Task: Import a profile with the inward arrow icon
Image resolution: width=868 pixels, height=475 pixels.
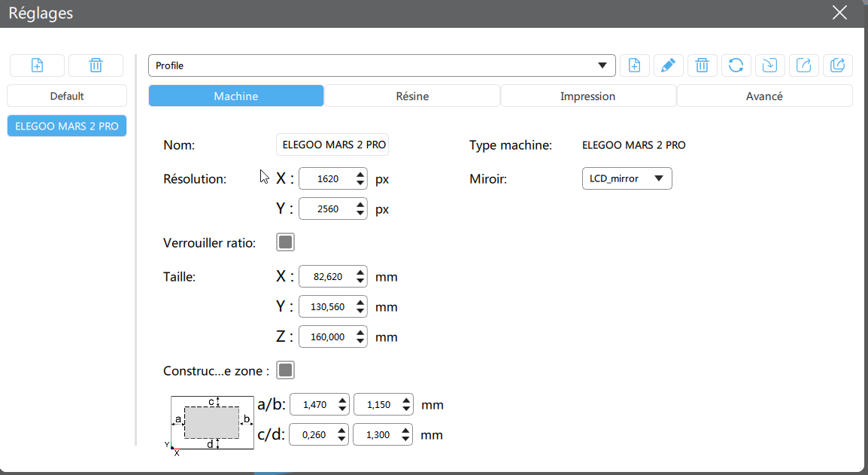Action: pyautogui.click(x=770, y=65)
